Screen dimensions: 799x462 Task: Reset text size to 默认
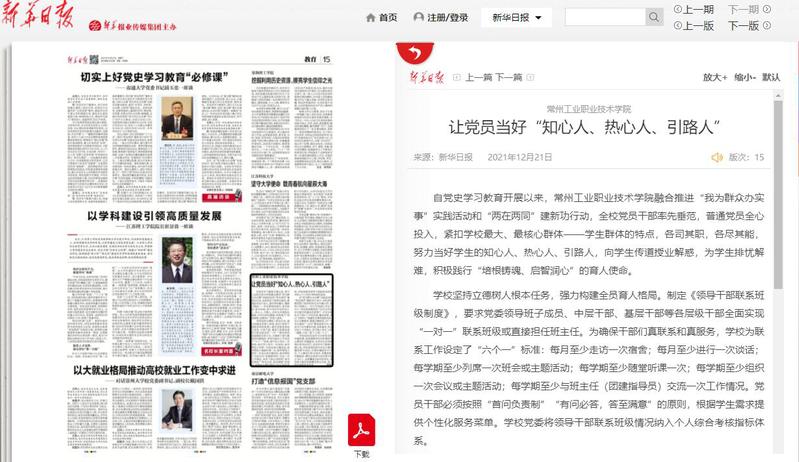[x=771, y=77]
